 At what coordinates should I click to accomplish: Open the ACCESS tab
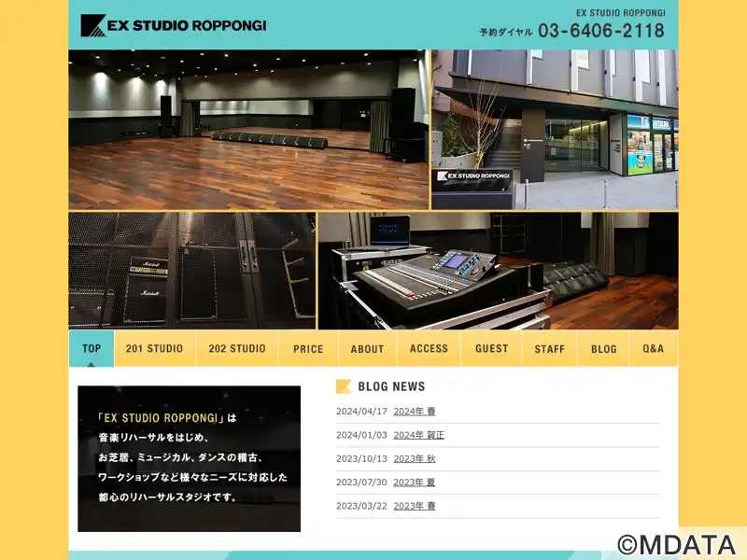(429, 348)
